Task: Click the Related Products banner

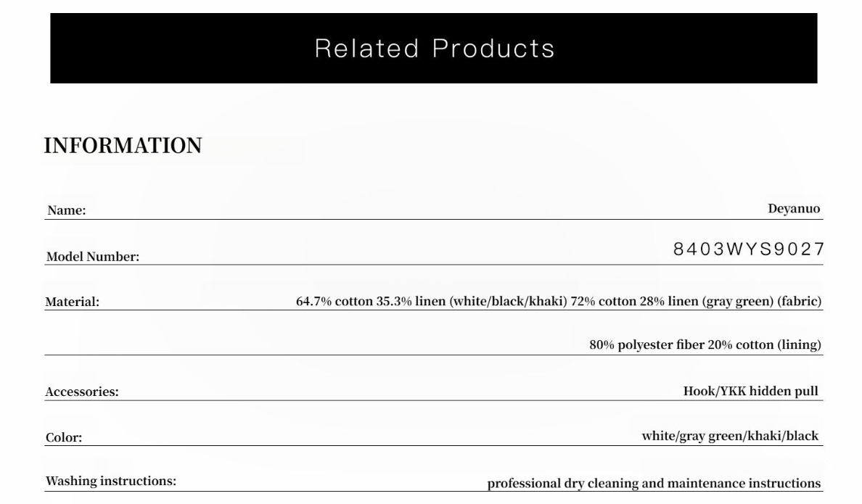Action: [x=433, y=48]
